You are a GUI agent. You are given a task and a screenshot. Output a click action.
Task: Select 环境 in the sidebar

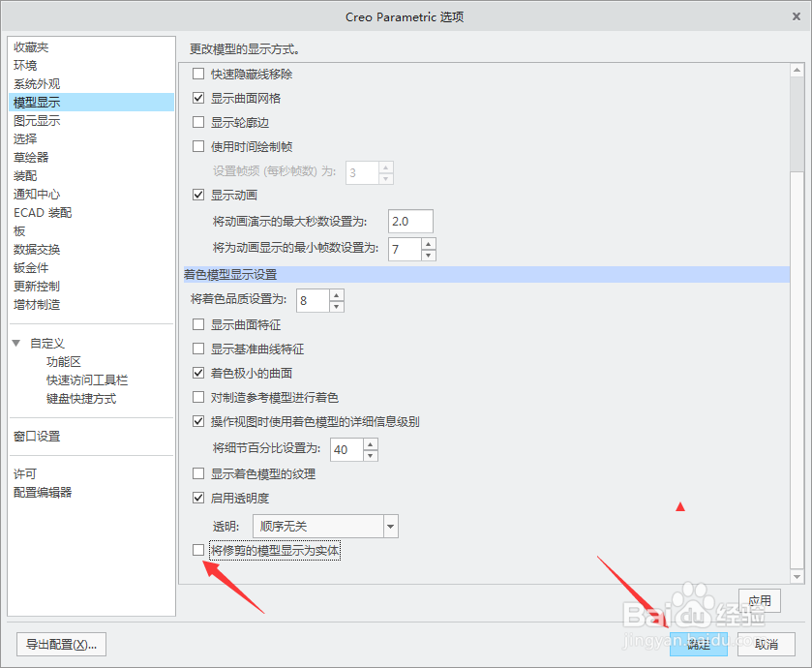[24, 65]
